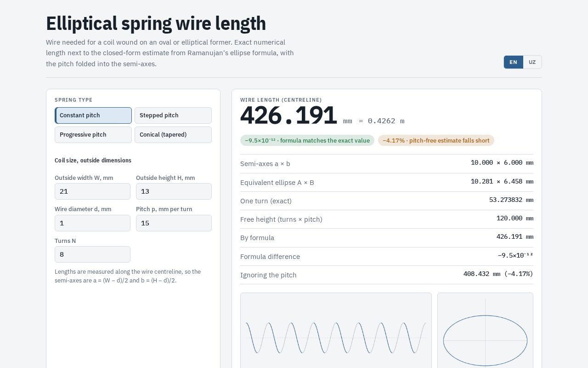Click the 'Coil size, outside dimensions' label

(93, 160)
